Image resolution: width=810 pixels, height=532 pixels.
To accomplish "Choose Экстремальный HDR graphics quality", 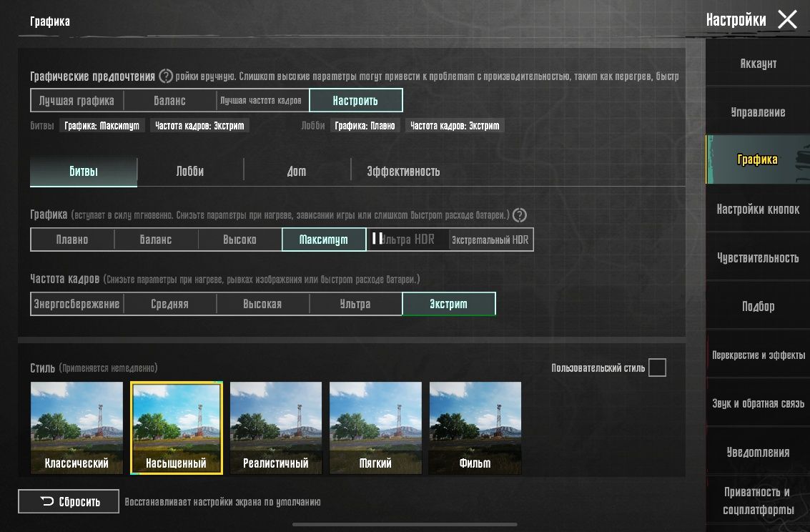I will (x=490, y=240).
